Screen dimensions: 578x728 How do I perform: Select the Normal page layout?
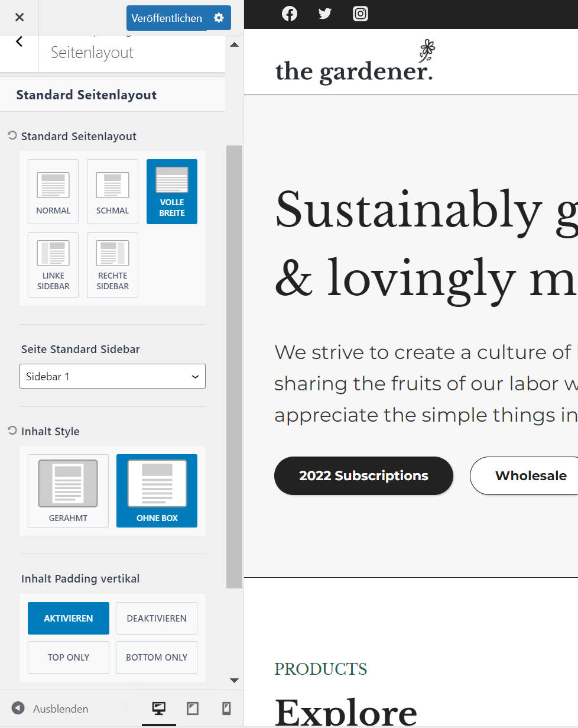[53, 192]
